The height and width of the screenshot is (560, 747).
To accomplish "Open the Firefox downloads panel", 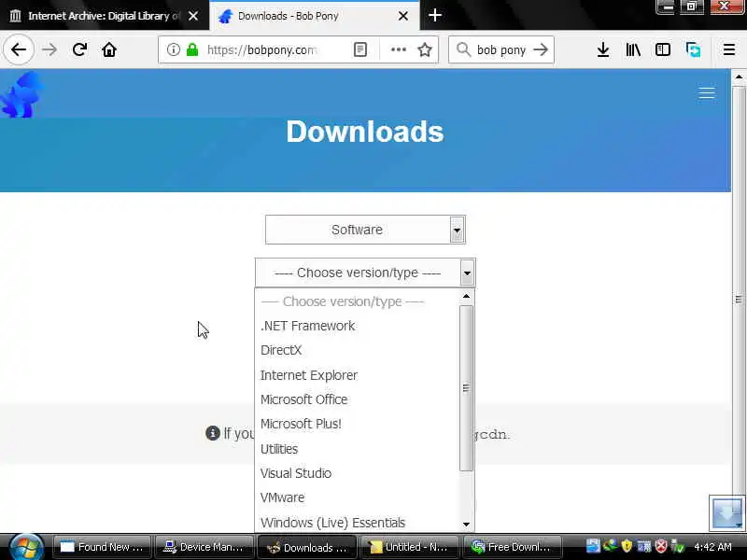I will 602,49.
